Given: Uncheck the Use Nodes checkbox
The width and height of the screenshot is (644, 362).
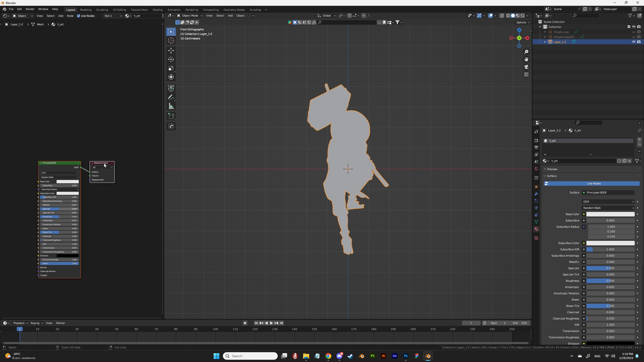Looking at the screenshot, I should [x=78, y=16].
